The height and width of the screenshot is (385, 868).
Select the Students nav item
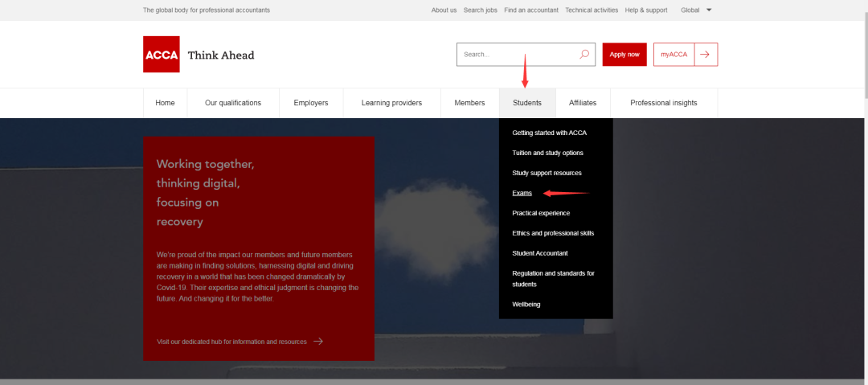[x=527, y=103]
